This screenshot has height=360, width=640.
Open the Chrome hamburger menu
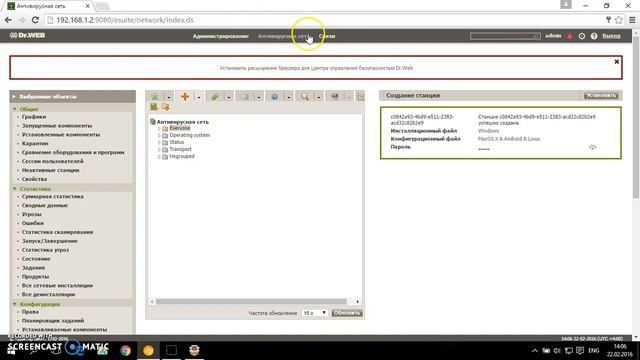tap(632, 20)
